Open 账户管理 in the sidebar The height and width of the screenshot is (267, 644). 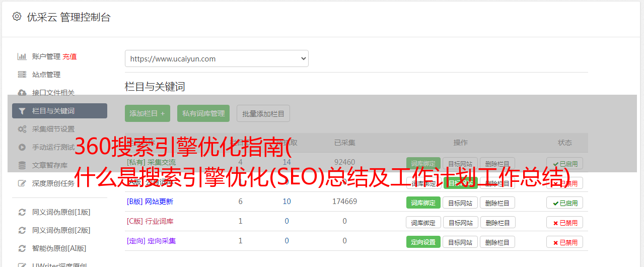pyautogui.click(x=46, y=56)
